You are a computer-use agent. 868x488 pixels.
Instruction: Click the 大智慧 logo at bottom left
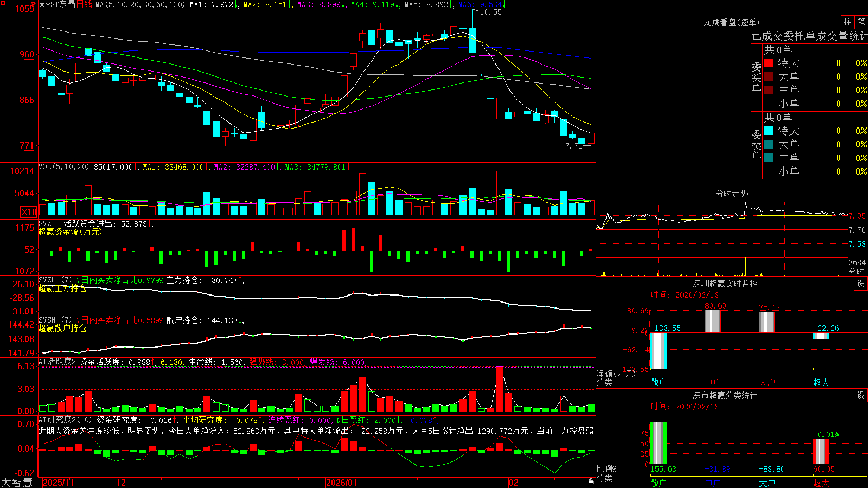tap(17, 483)
